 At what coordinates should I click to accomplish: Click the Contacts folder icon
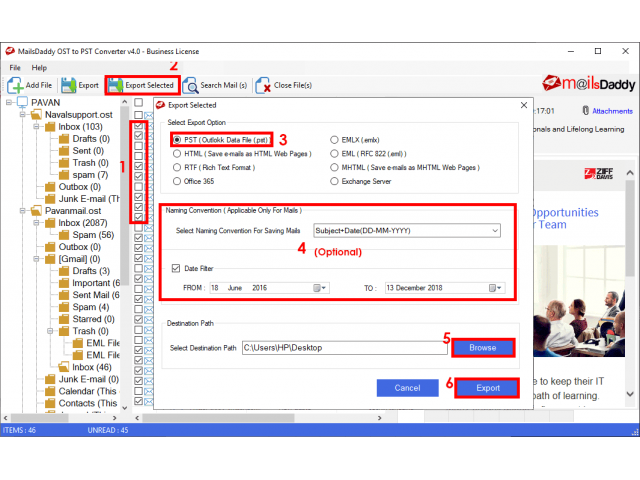(x=50, y=403)
